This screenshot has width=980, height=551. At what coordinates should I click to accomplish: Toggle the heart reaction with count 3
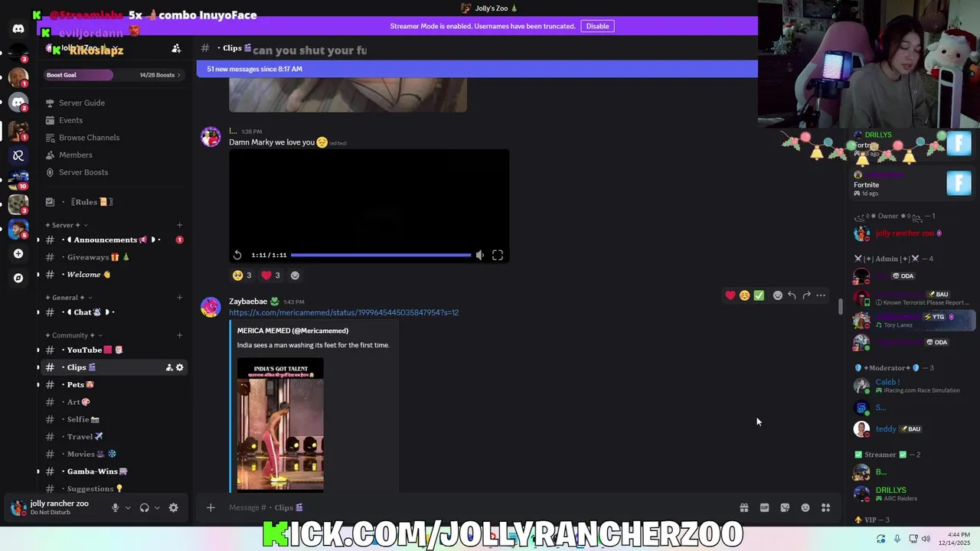pyautogui.click(x=271, y=275)
